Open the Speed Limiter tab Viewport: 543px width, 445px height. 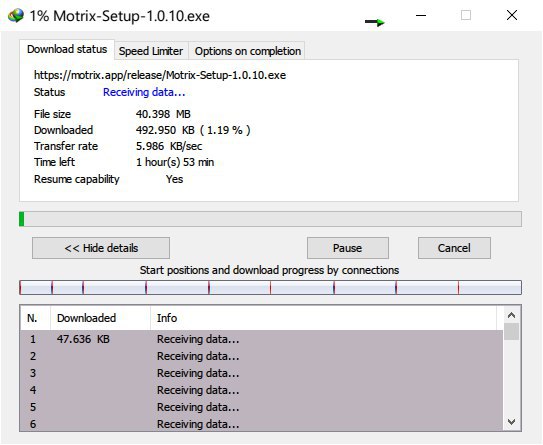151,51
